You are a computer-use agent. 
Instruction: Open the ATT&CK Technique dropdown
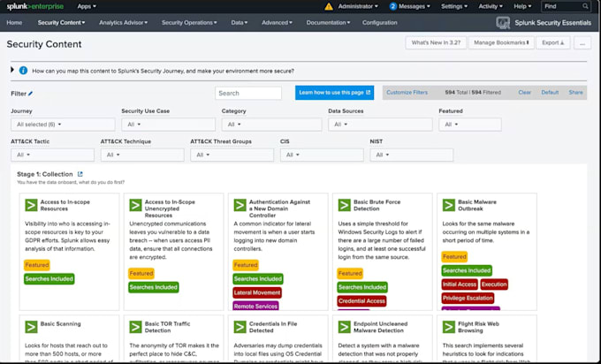tap(142, 155)
